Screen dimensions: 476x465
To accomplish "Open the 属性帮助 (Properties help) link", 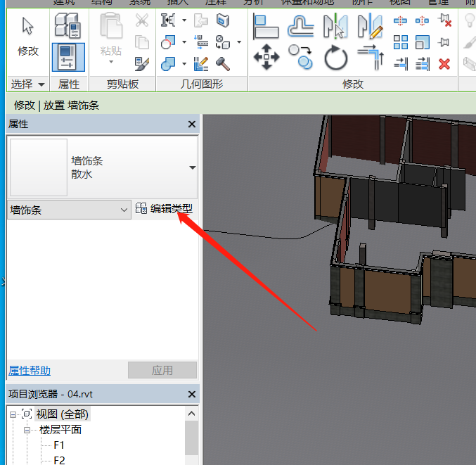I will pyautogui.click(x=30, y=371).
